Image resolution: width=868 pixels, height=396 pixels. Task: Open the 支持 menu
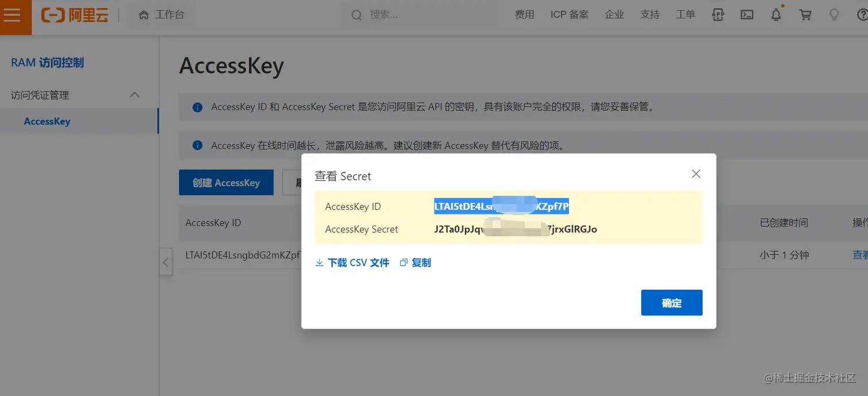click(650, 15)
